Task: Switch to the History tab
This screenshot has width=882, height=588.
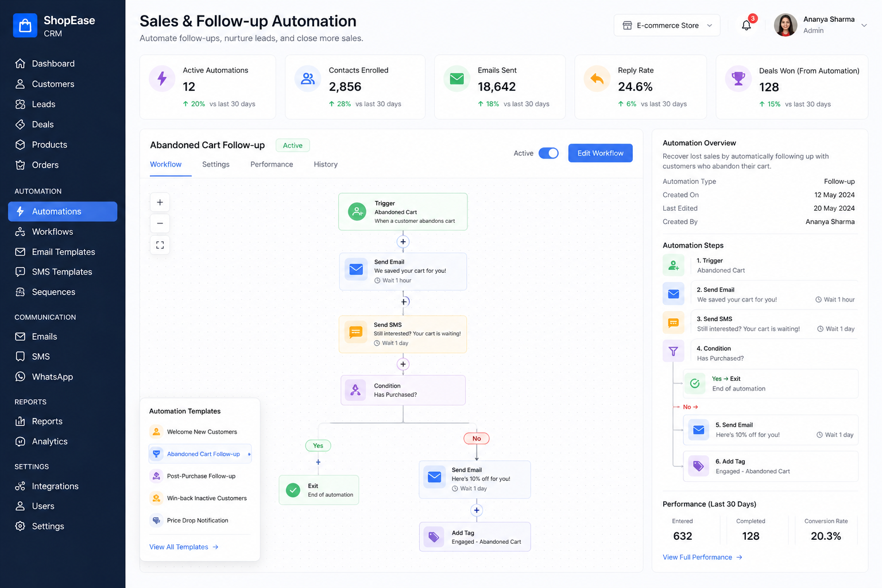Action: [326, 164]
